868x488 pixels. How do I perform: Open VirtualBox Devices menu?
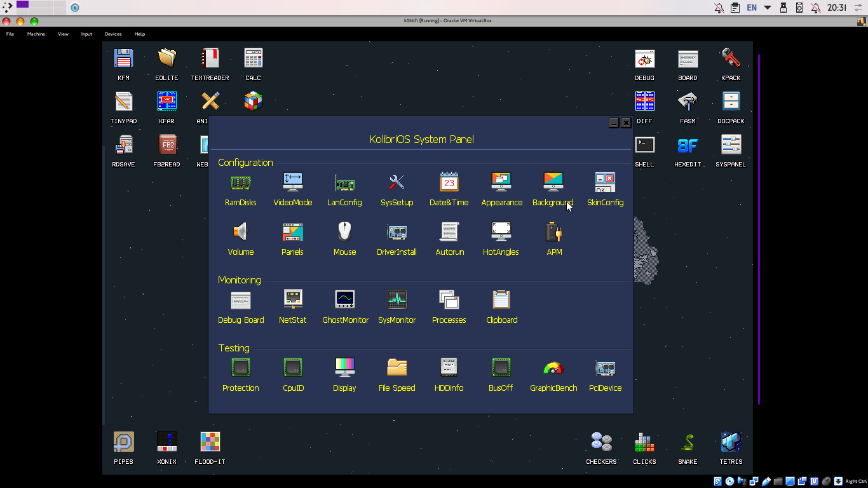tap(113, 34)
